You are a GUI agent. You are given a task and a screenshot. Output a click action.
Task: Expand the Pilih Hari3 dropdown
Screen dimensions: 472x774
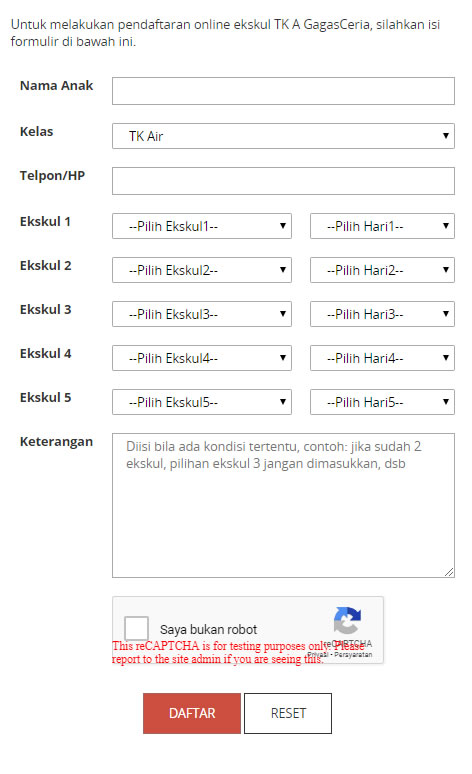tap(382, 314)
